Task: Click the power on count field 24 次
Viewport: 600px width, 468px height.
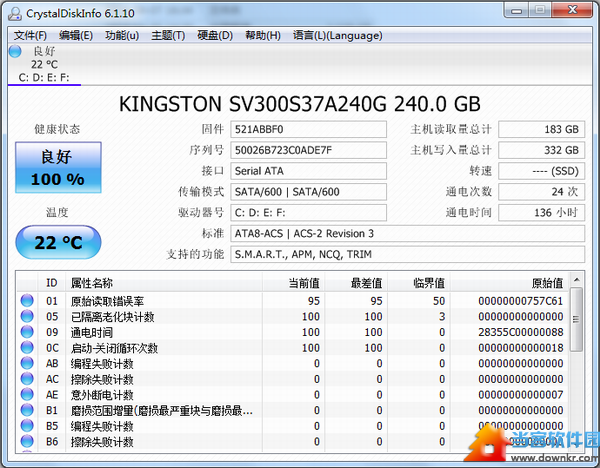Action: (541, 192)
